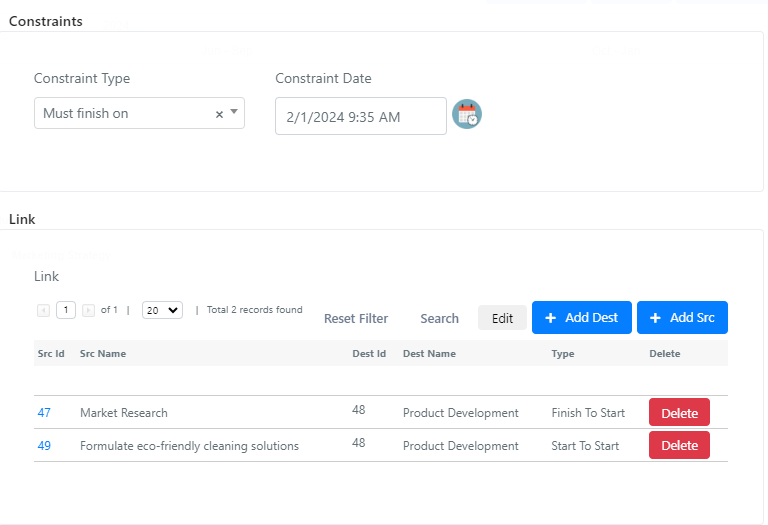Expand the Constraint Type dropdown arrow
Image resolution: width=768 pixels, height=525 pixels.
click(x=234, y=112)
